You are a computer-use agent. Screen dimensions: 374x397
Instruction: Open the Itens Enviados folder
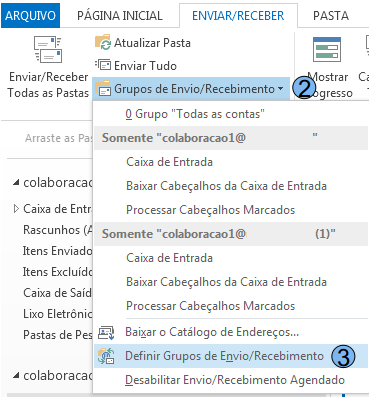pos(57,251)
